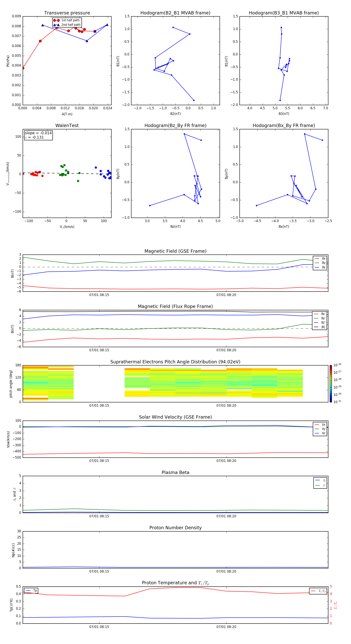Click the '10^-26' colorbar tick label
This screenshot has width=351, height=644.
tap(337, 365)
